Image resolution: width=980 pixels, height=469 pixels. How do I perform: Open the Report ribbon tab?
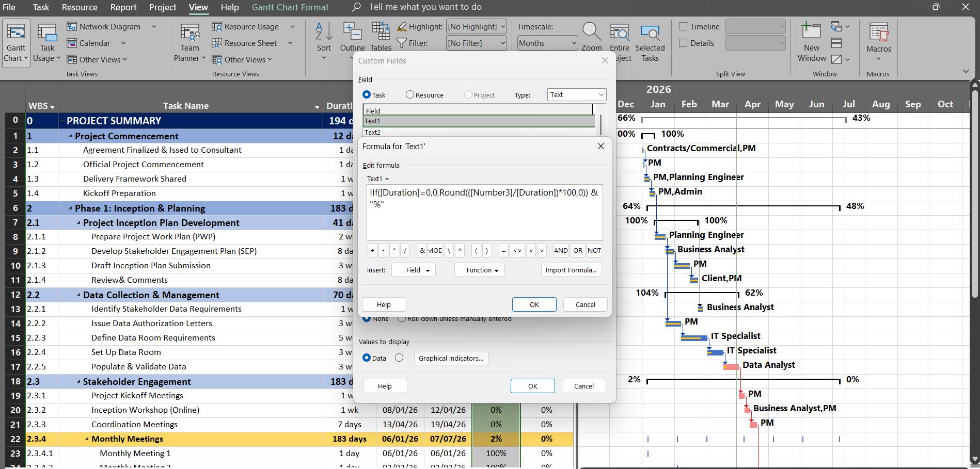pos(123,7)
